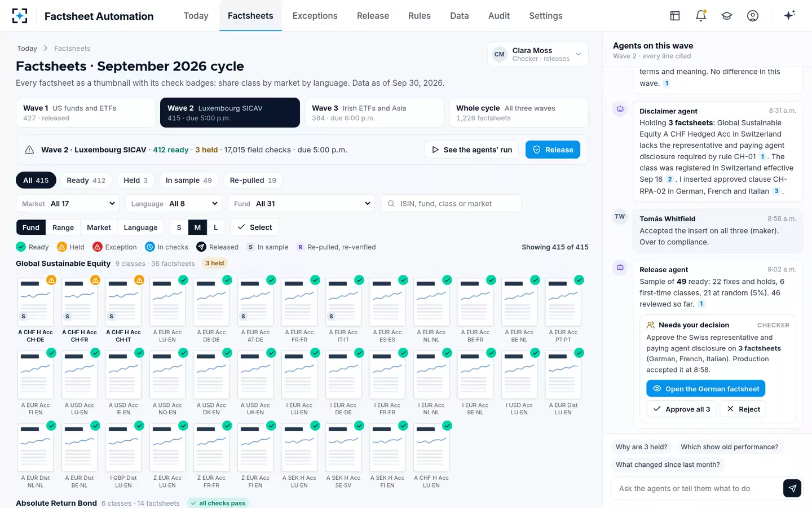
Task: Reject the Swiss disclosure insert
Action: click(743, 409)
